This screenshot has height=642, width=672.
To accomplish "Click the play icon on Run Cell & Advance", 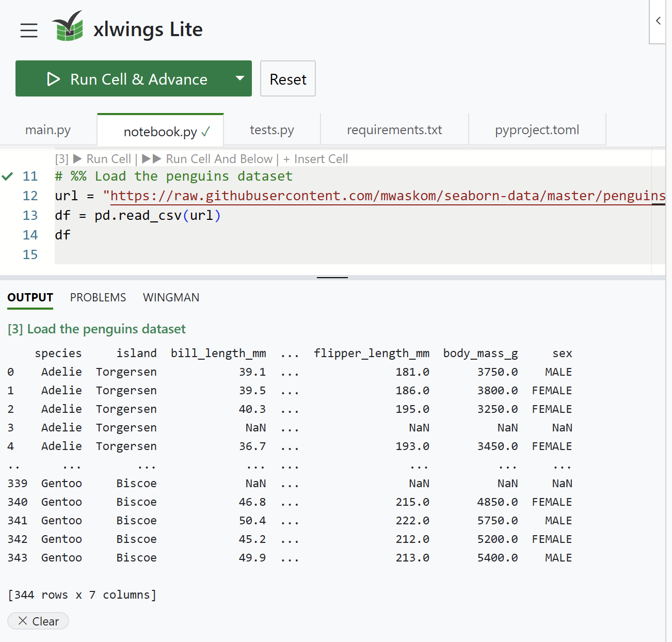I will [53, 79].
